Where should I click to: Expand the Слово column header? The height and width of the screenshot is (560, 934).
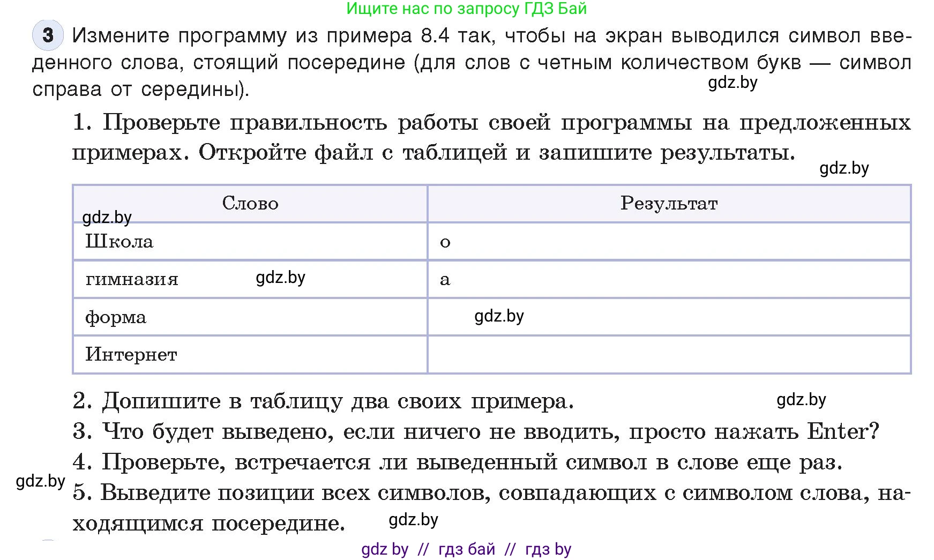[x=249, y=203]
